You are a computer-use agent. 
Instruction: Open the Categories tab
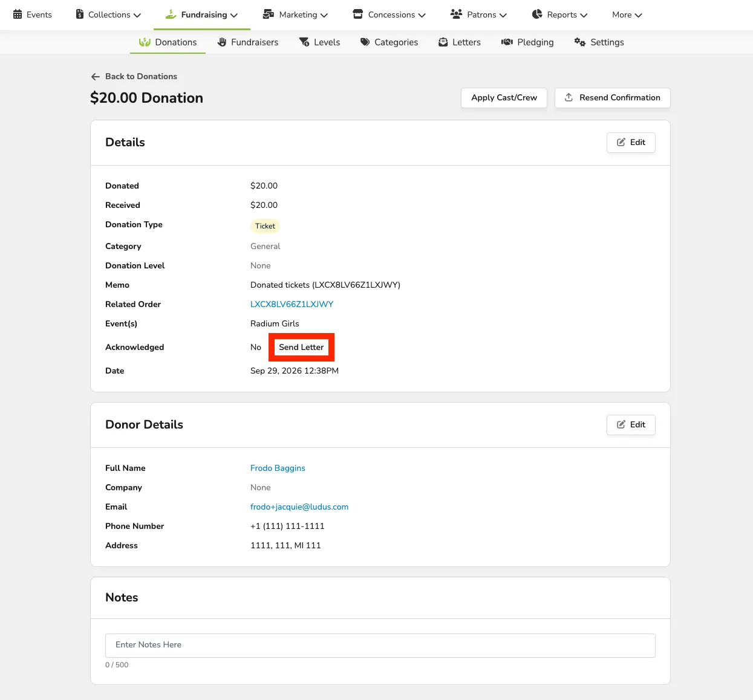[389, 42]
